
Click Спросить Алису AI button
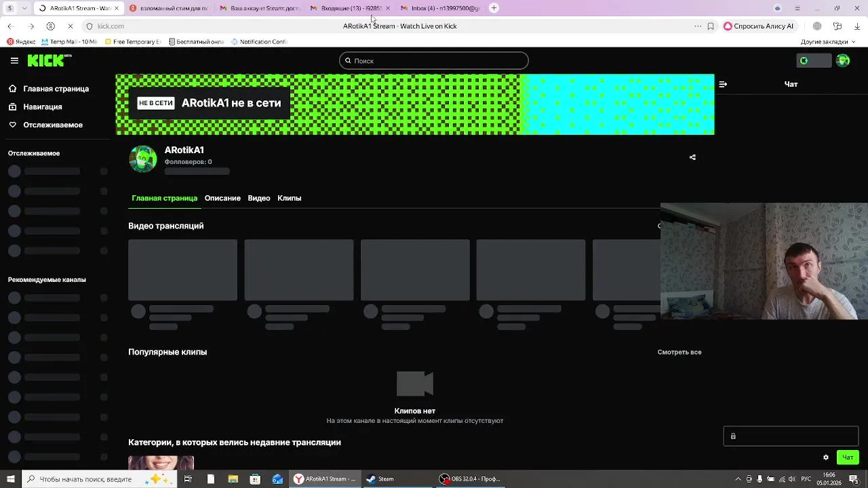758,26
